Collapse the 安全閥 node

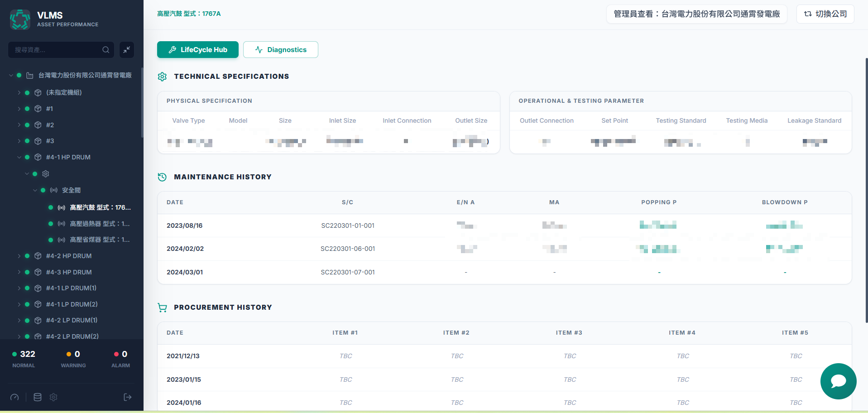(x=35, y=190)
